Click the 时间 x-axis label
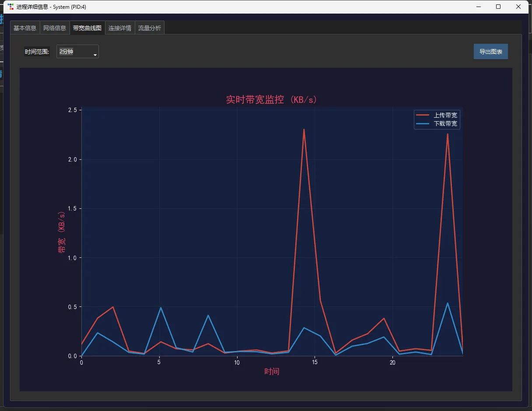Viewport: 532px width, 411px height. [272, 372]
